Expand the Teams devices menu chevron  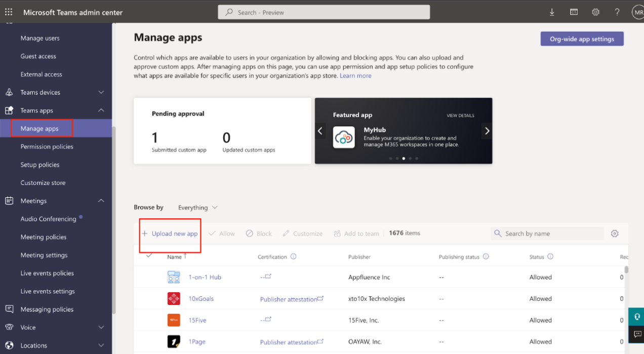(101, 93)
